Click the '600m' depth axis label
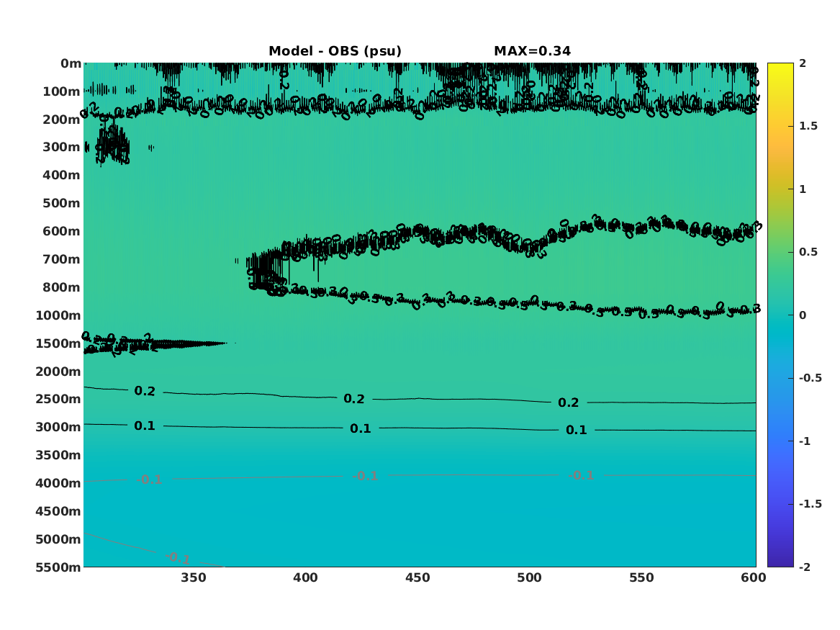840x630 pixels. [x=62, y=231]
